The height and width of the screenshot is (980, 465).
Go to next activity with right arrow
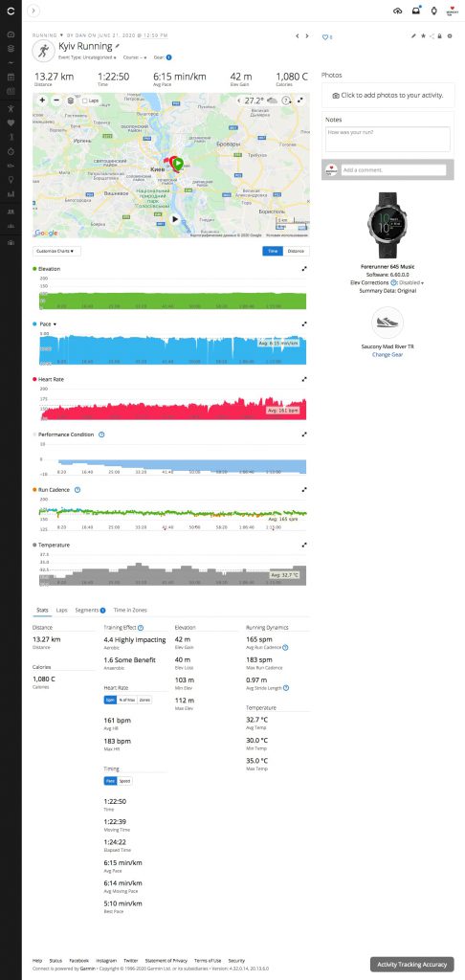[307, 36]
